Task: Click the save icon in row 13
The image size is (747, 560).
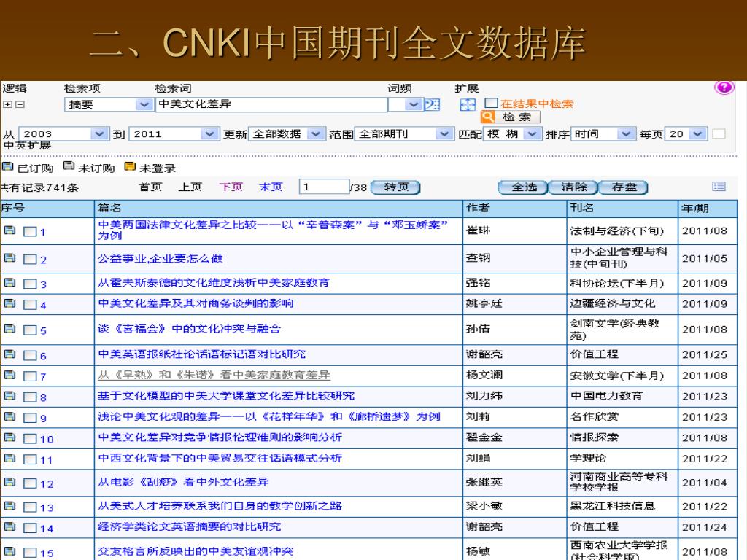Action: tap(9, 506)
